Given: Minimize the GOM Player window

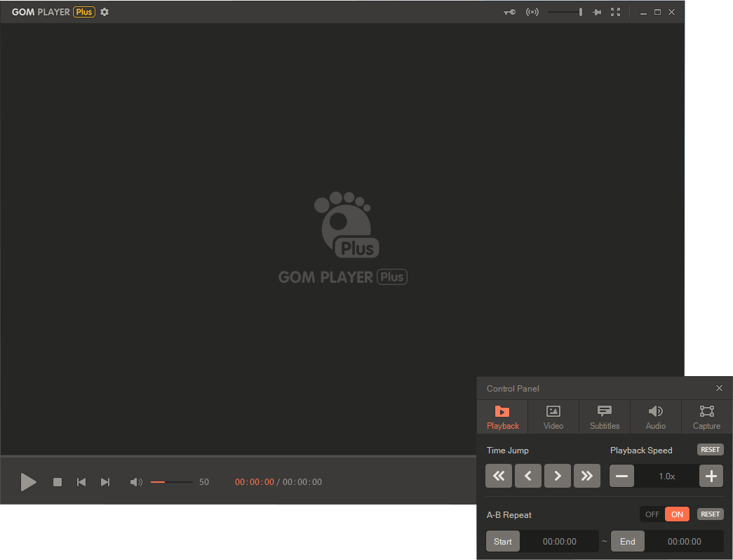Looking at the screenshot, I should [643, 13].
